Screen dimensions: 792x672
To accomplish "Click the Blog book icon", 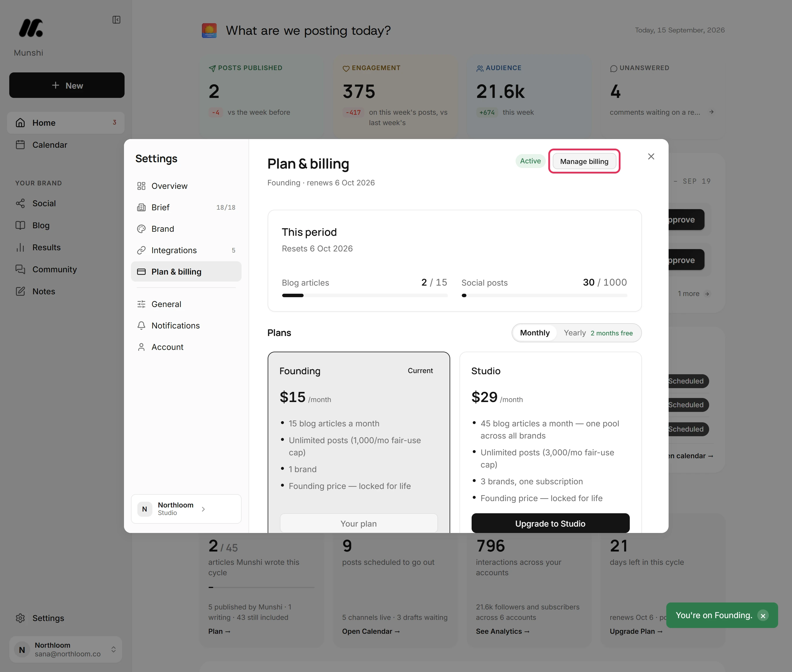I will (x=20, y=226).
